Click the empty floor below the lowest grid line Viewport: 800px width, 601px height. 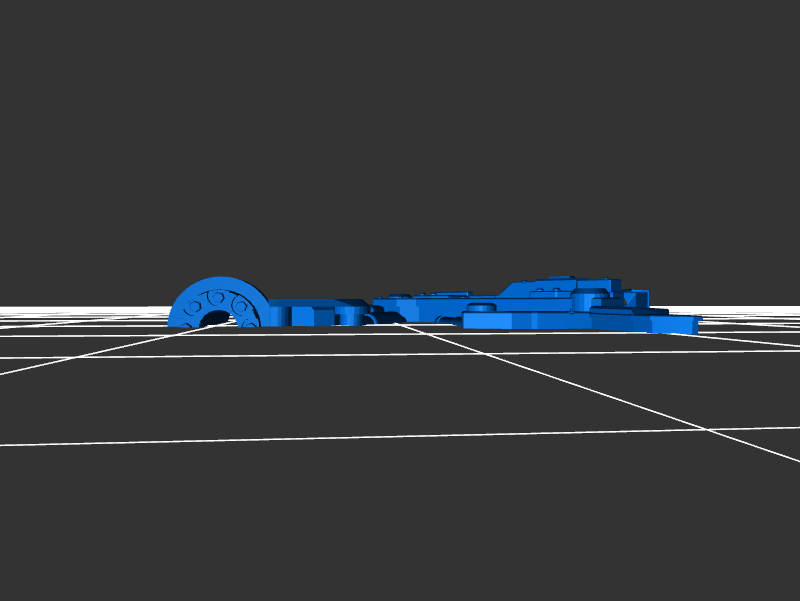pos(300,520)
